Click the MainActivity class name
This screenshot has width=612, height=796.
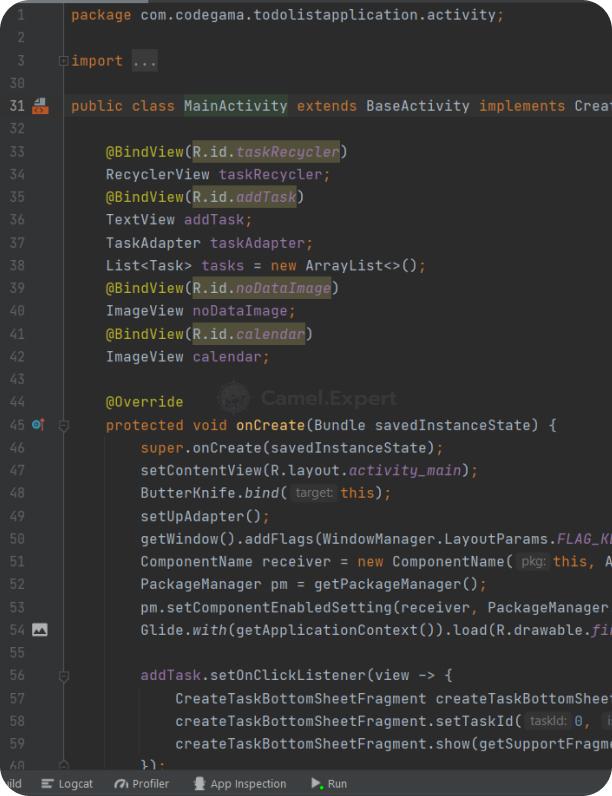pos(235,106)
